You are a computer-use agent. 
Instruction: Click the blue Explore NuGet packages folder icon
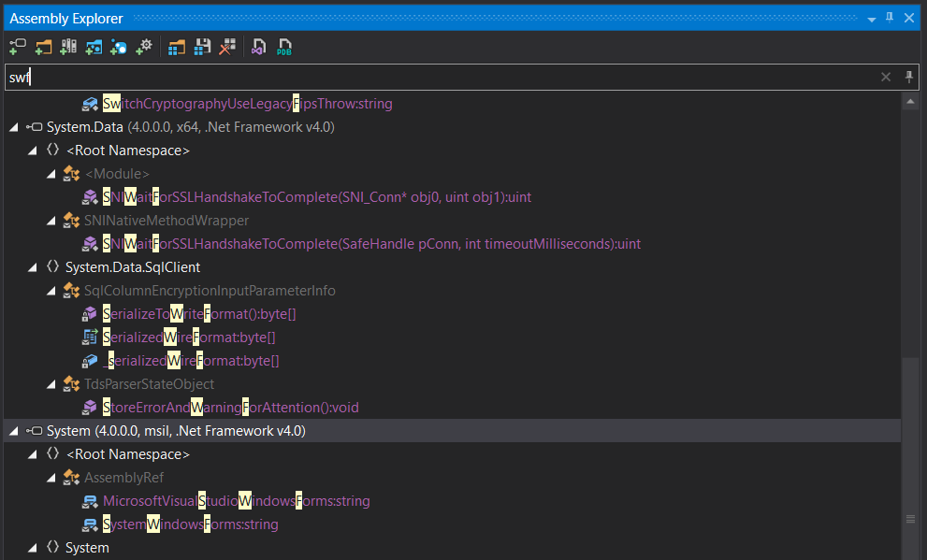click(94, 47)
